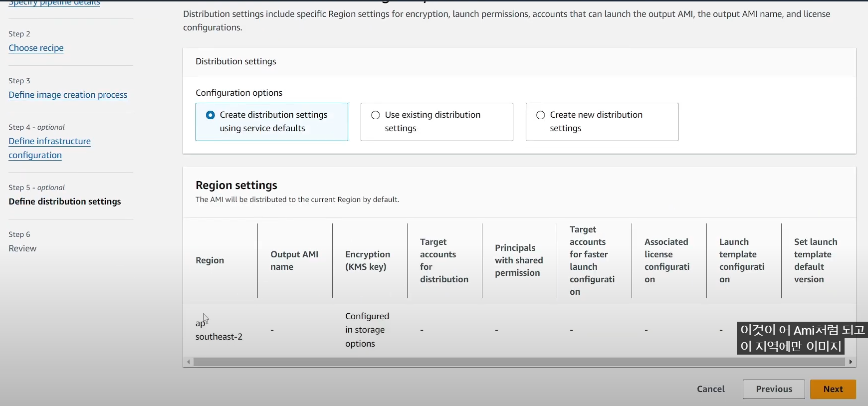This screenshot has width=868, height=406.
Task: Click the Region settings heading
Action: [x=236, y=185]
